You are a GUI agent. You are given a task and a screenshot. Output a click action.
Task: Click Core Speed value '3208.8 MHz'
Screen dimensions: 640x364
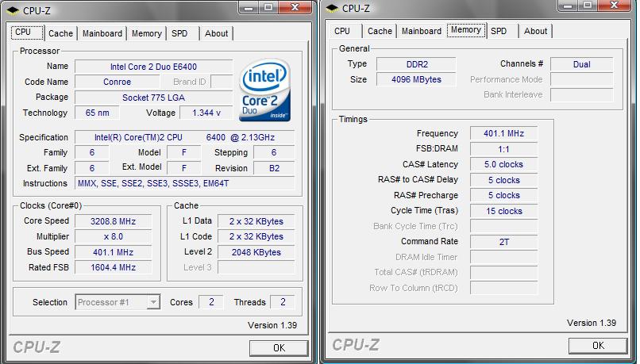tap(113, 221)
